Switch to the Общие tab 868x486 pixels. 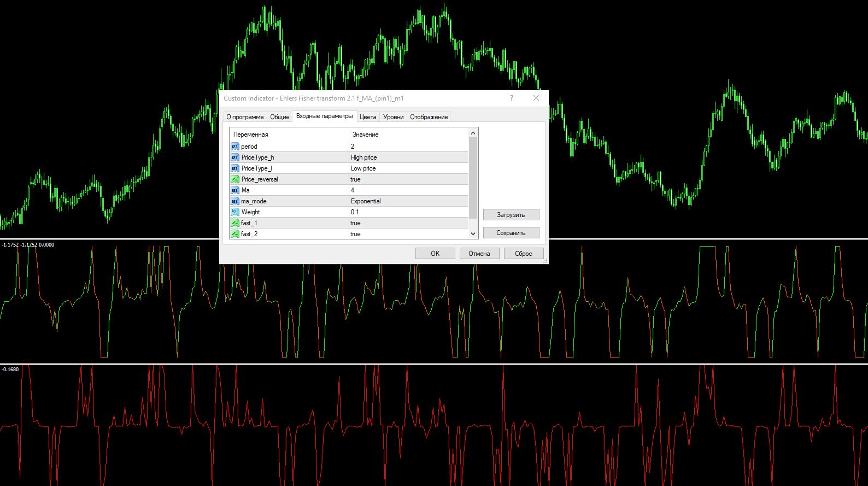click(x=279, y=117)
